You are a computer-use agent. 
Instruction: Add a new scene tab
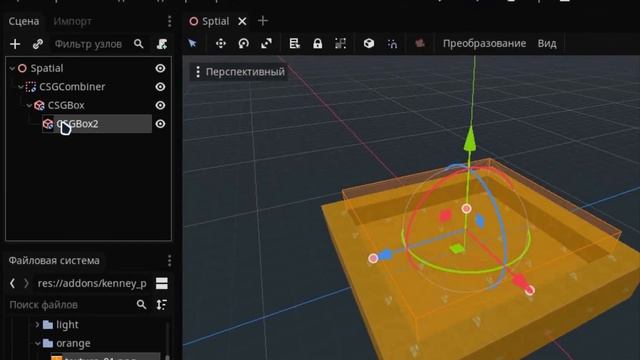click(x=263, y=21)
